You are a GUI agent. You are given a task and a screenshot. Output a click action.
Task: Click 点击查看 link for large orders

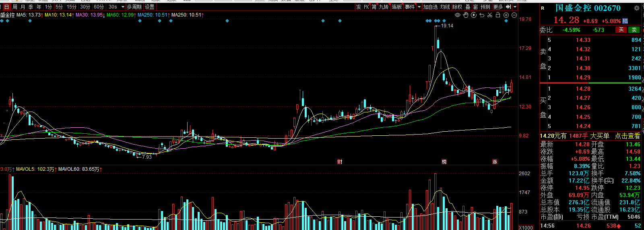coord(627,136)
